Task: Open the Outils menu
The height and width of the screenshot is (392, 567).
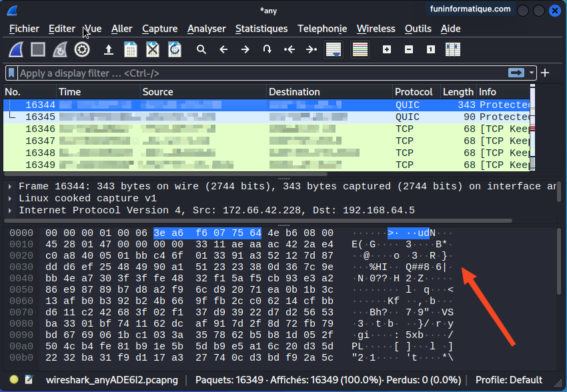Action: tap(418, 29)
